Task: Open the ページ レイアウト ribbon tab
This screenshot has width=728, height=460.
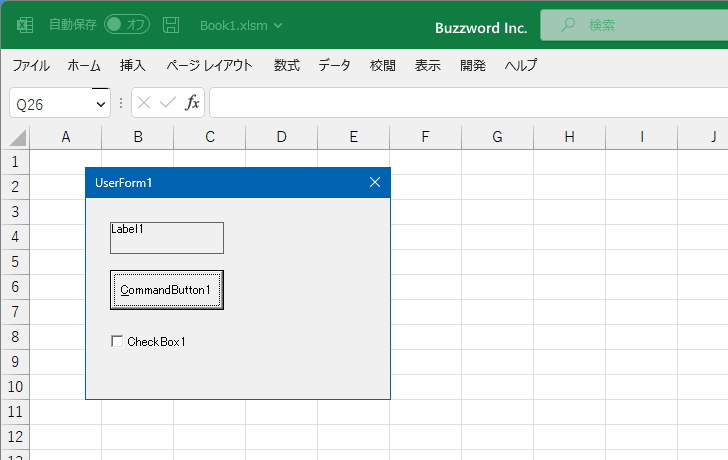Action: click(209, 65)
